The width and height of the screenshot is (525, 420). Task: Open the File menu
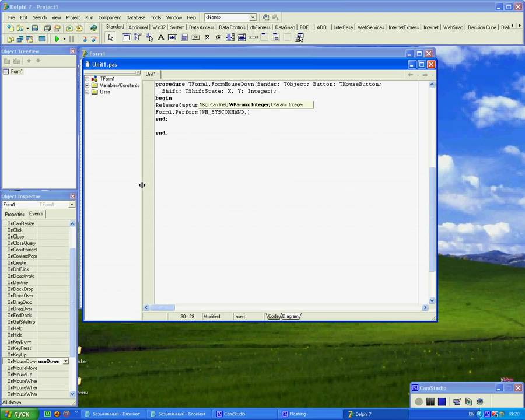(x=12, y=17)
